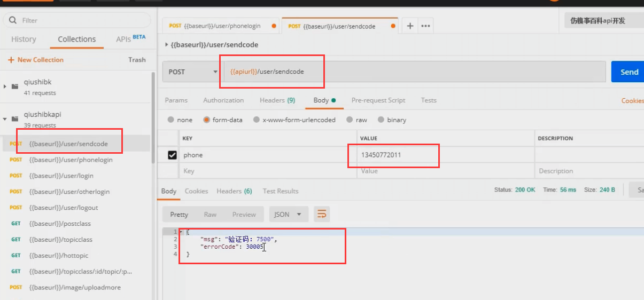Click the fold arrow on response line 1
This screenshot has width=644, height=300.
(x=181, y=232)
